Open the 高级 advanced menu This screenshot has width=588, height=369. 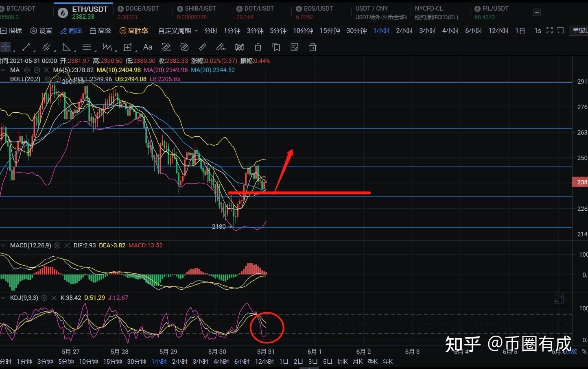[101, 31]
